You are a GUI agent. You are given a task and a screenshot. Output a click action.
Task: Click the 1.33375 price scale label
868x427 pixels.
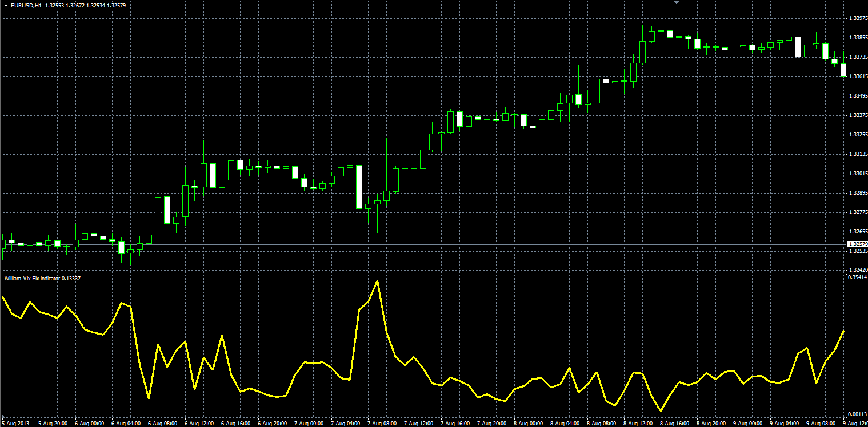pyautogui.click(x=857, y=115)
